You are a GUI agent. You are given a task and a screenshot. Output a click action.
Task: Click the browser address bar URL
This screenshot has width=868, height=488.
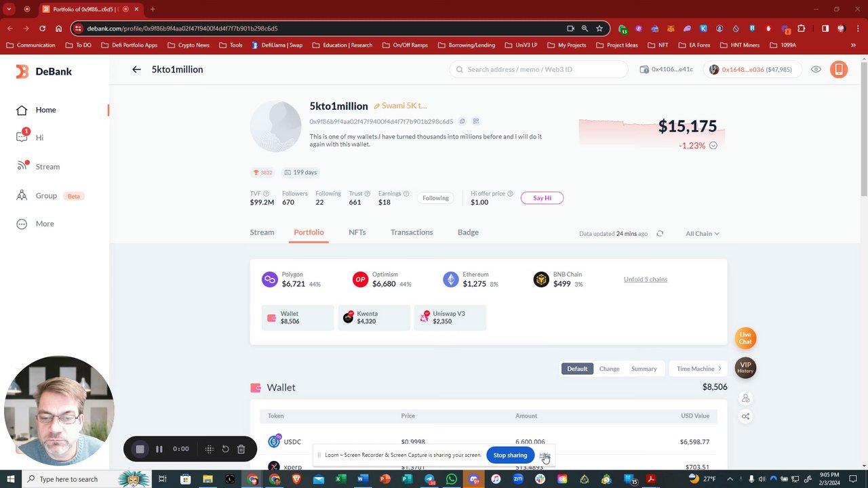pos(182,28)
